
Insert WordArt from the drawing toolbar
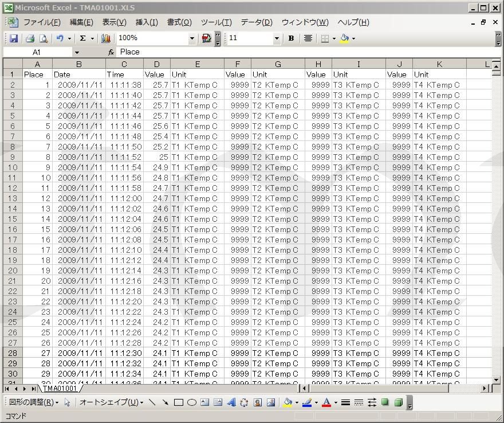pyautogui.click(x=231, y=402)
